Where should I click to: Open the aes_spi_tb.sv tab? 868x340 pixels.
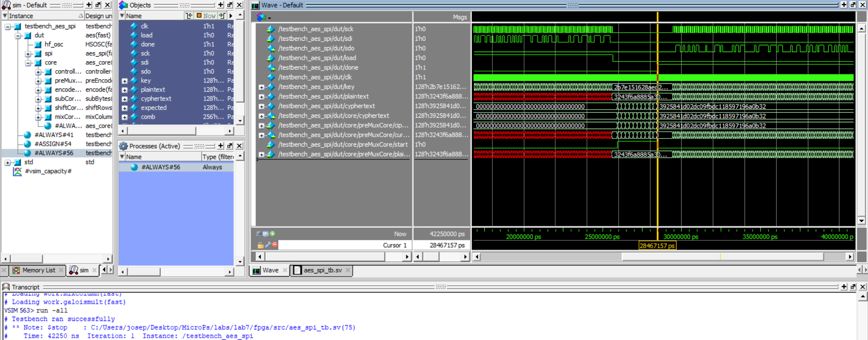[322, 270]
